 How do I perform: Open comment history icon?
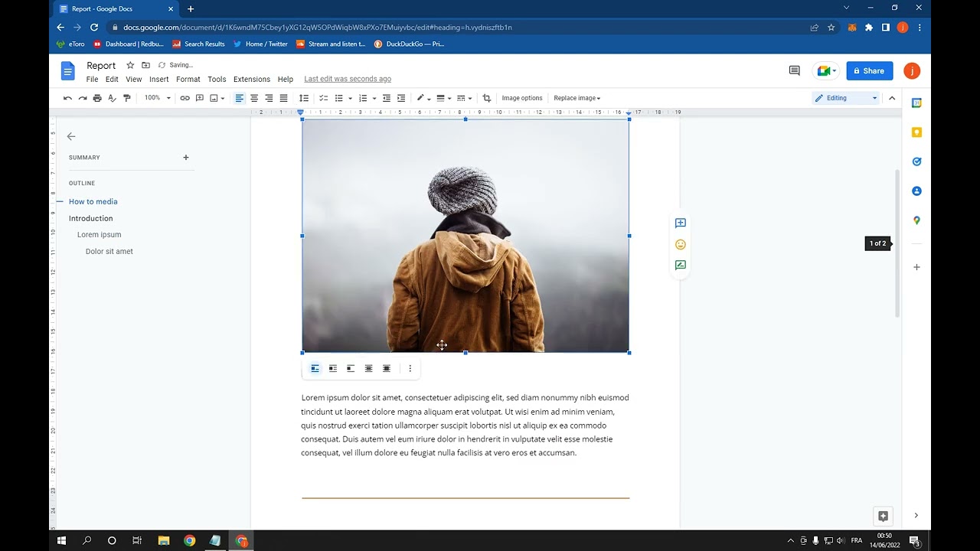pyautogui.click(x=795, y=70)
